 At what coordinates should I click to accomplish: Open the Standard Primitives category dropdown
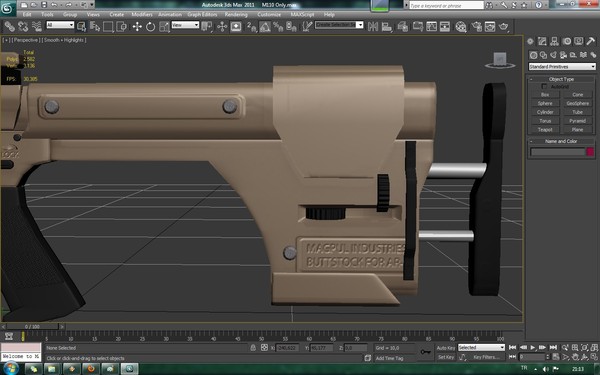(x=562, y=67)
